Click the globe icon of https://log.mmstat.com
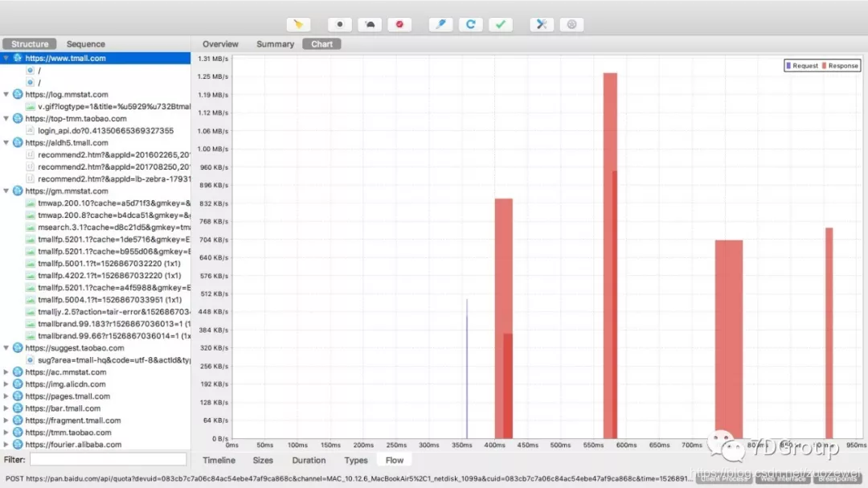 click(18, 94)
